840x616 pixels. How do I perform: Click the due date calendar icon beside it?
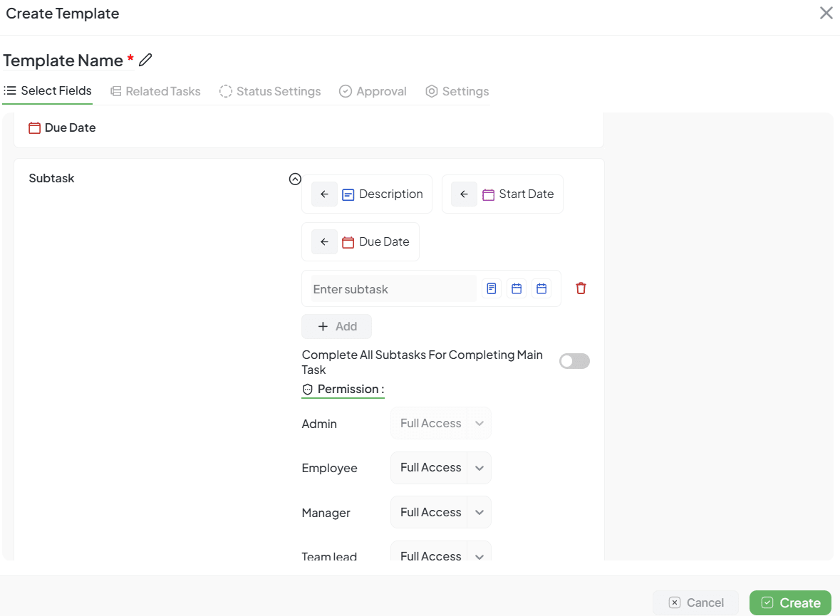click(x=541, y=288)
